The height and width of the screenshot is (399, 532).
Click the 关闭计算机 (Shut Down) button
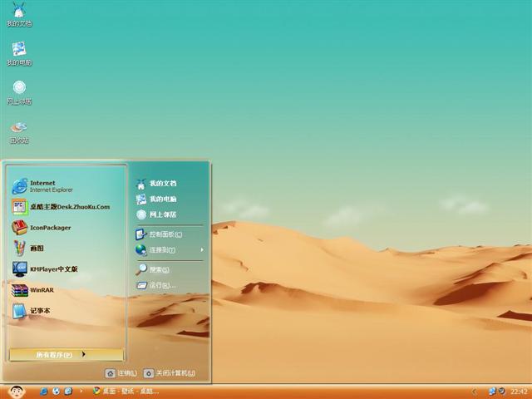pyautogui.click(x=170, y=373)
